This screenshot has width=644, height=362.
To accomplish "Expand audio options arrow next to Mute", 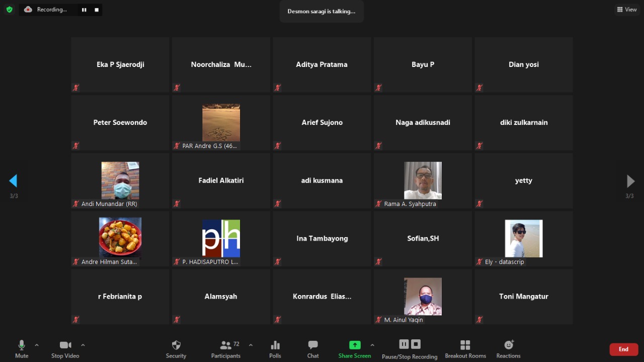I will 37,345.
